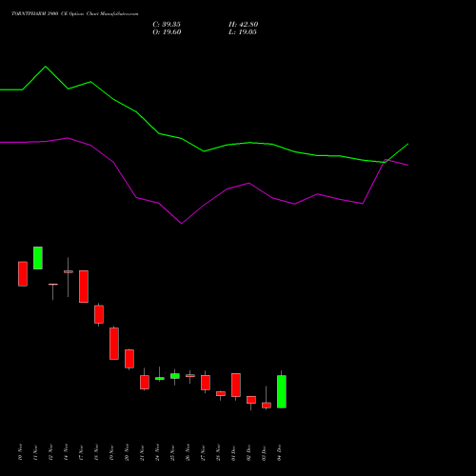Image resolution: width=476 pixels, height=476 pixels.
Task: Click the large green candle for 04 Dec
Action: pos(282,391)
